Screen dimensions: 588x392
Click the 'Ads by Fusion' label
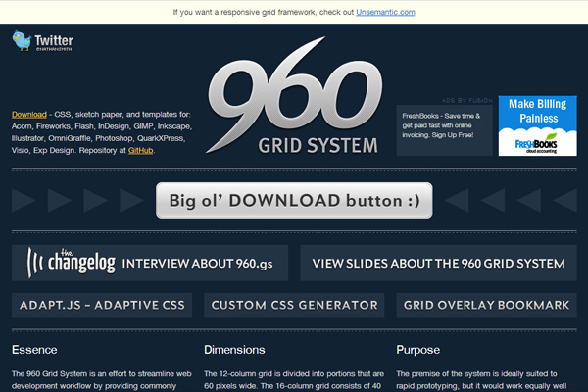(x=466, y=100)
